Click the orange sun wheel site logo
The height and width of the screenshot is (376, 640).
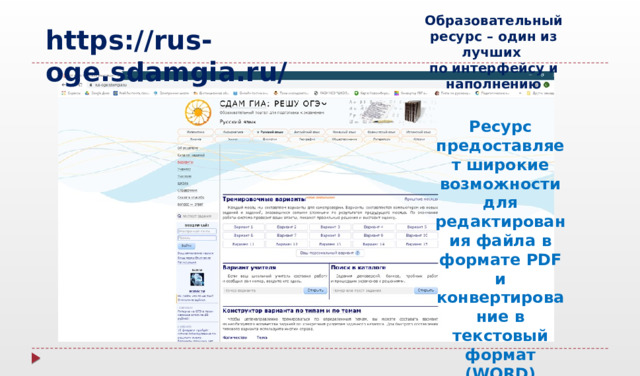tap(198, 112)
